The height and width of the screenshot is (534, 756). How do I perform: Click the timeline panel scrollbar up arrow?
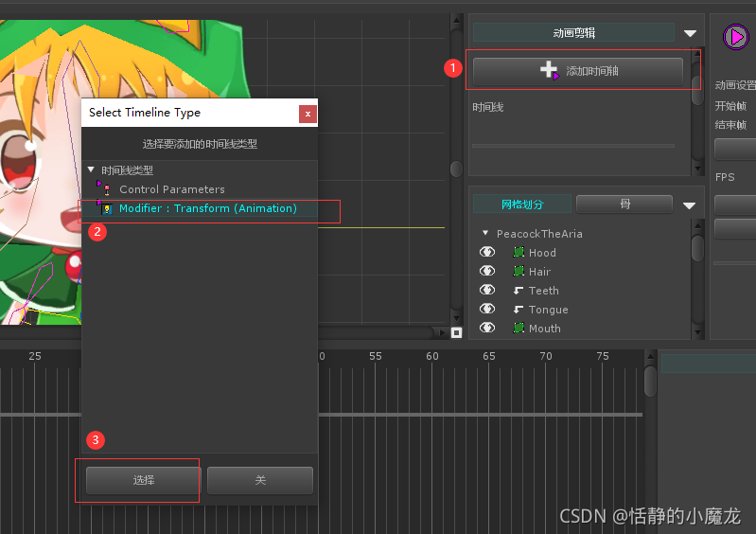pyautogui.click(x=696, y=53)
